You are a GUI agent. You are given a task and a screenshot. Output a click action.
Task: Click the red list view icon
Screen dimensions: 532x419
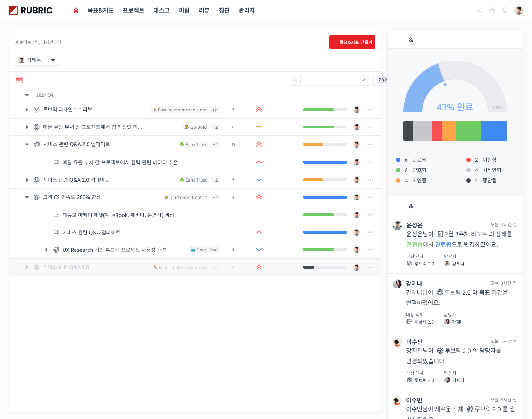point(19,80)
